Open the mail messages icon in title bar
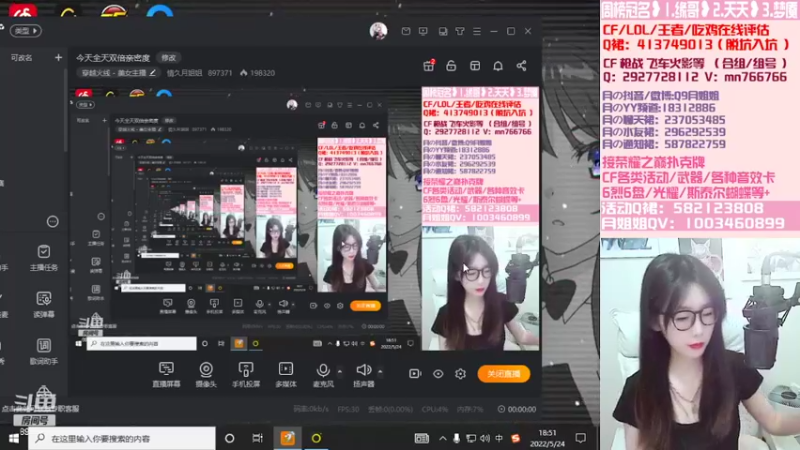The height and width of the screenshot is (450, 800). click(x=406, y=31)
